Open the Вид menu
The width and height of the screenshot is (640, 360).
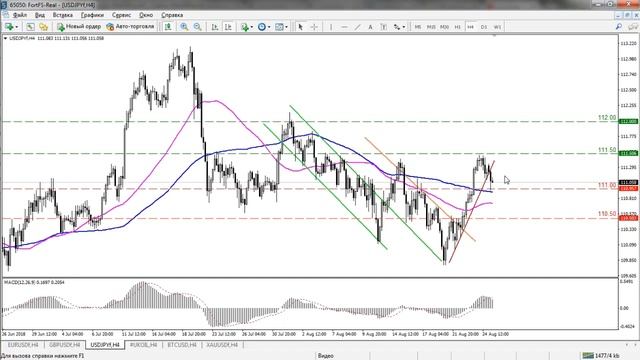40,15
